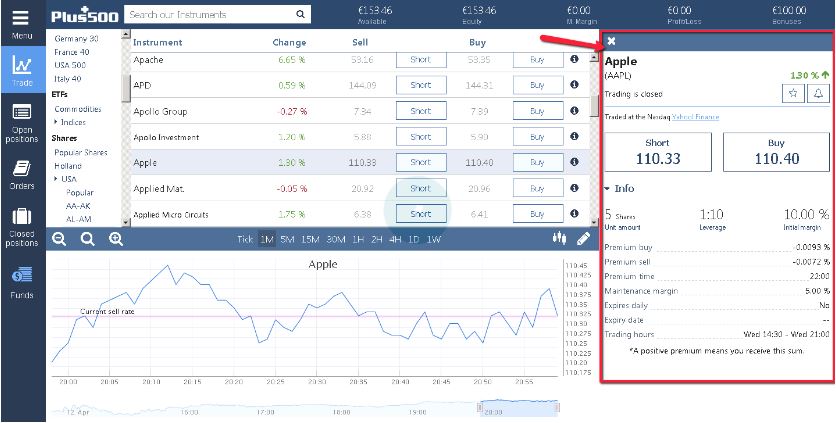Add Apple to favorites with star icon
The height and width of the screenshot is (423, 836).
point(793,93)
